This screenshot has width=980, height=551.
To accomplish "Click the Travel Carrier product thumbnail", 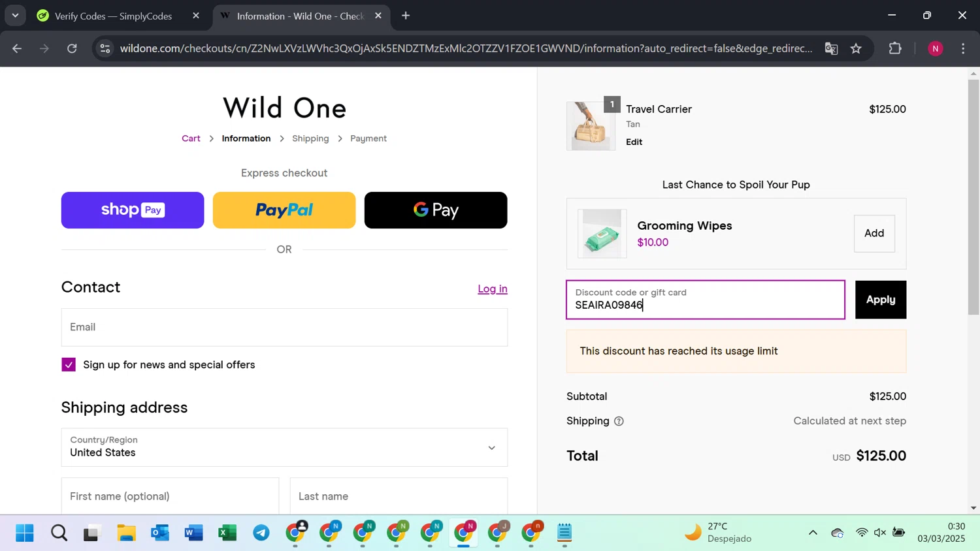I will coord(591,126).
